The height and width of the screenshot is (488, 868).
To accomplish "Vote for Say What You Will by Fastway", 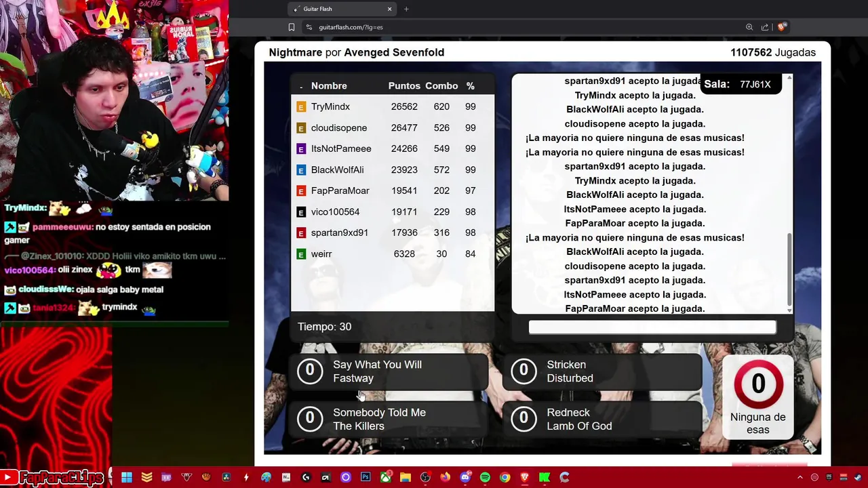I will (389, 371).
